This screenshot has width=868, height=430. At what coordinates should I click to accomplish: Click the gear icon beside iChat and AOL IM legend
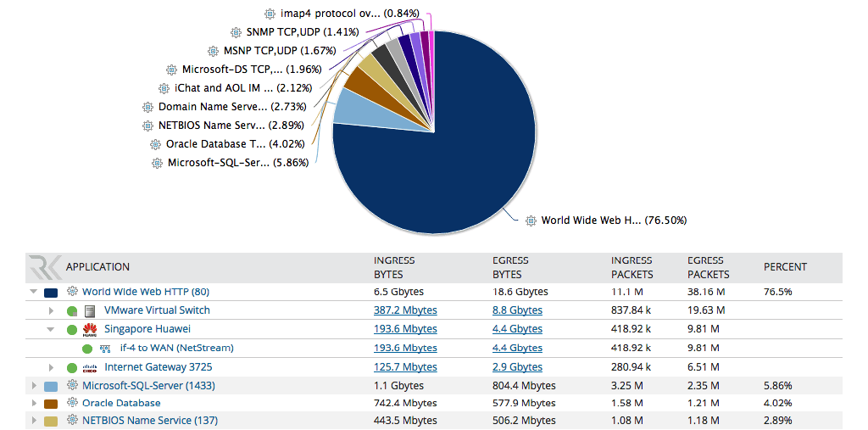tap(164, 88)
